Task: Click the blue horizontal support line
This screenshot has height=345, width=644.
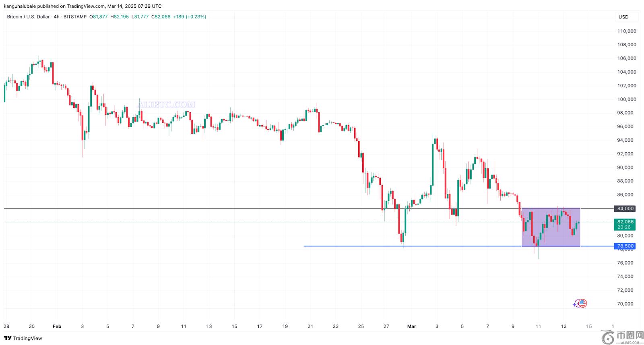Action: coord(402,246)
